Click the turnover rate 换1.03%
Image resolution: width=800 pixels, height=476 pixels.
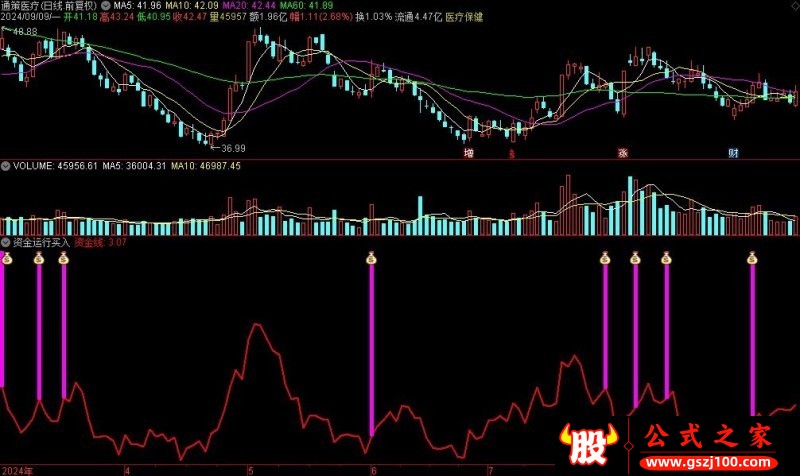coord(373,17)
